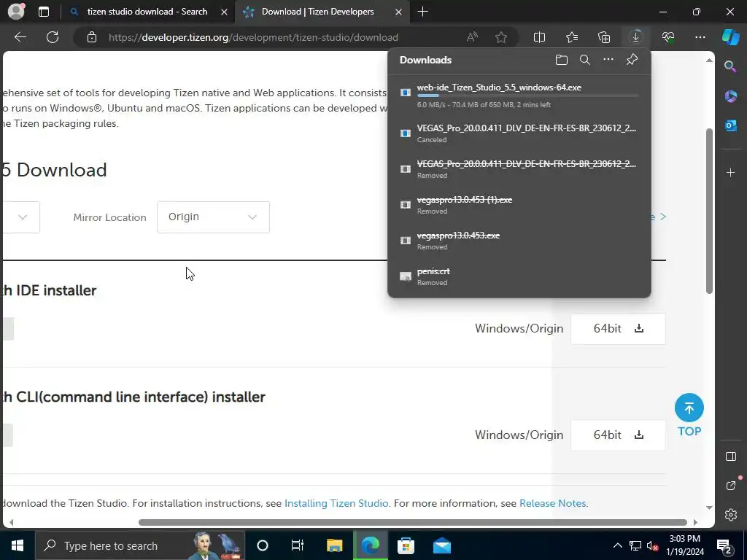The image size is (747, 560).
Task: Open more options in Downloads panel
Action: coord(608,60)
